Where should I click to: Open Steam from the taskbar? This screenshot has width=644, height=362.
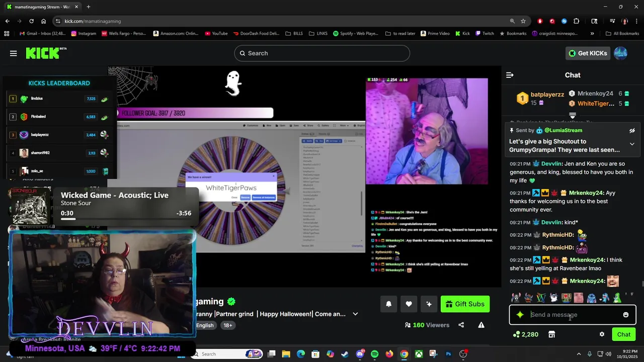coord(345,354)
